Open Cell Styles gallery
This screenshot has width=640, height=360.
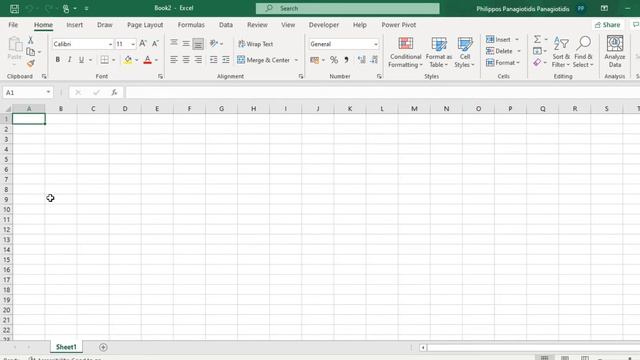tap(464, 52)
